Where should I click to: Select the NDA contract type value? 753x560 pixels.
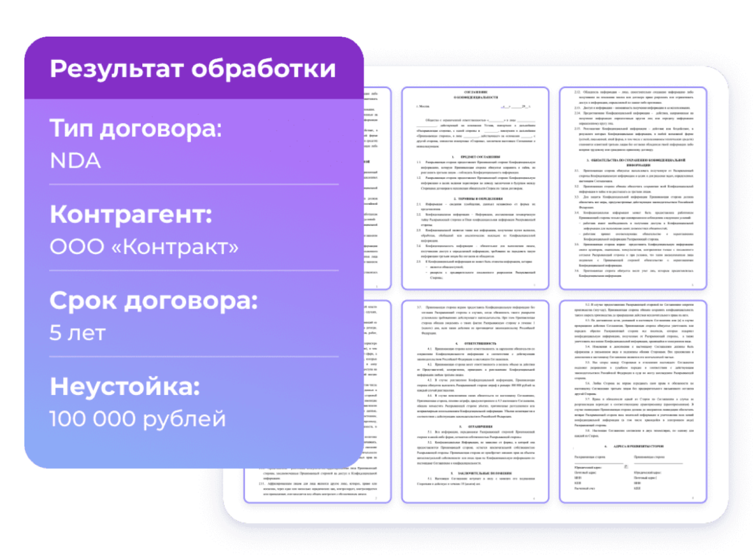[75, 161]
